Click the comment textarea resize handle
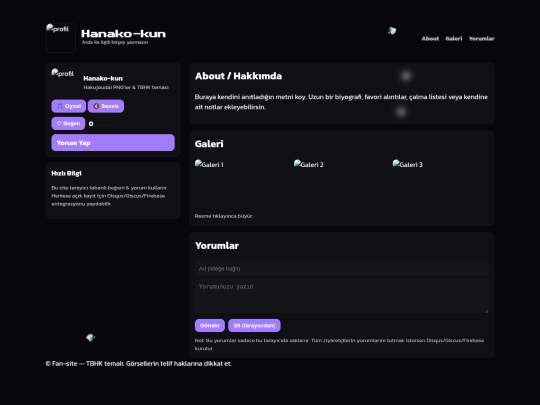Screen dimensions: 540x405 tap(486, 311)
